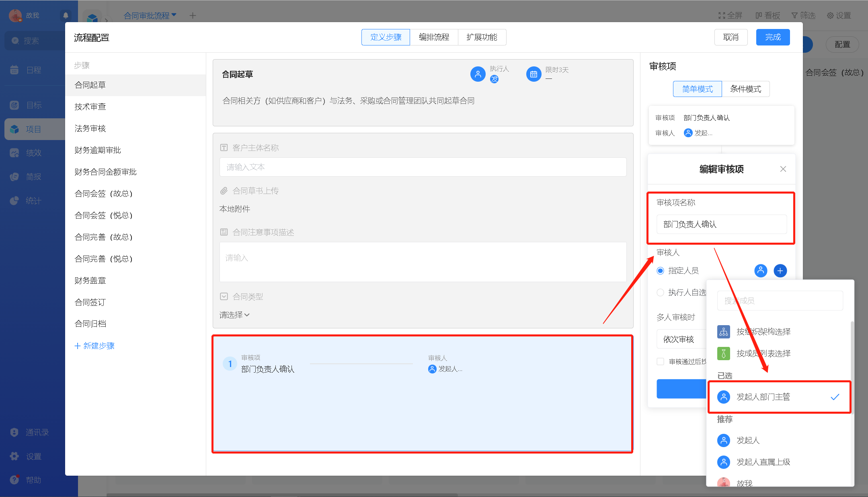Select the 执行人自选 radio button
This screenshot has height=497, width=868.
(660, 293)
